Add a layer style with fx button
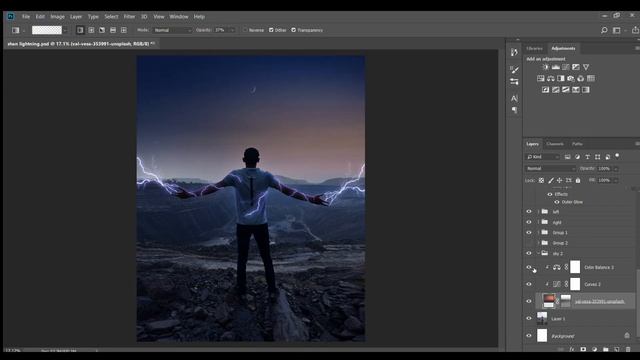 pyautogui.click(x=572, y=349)
